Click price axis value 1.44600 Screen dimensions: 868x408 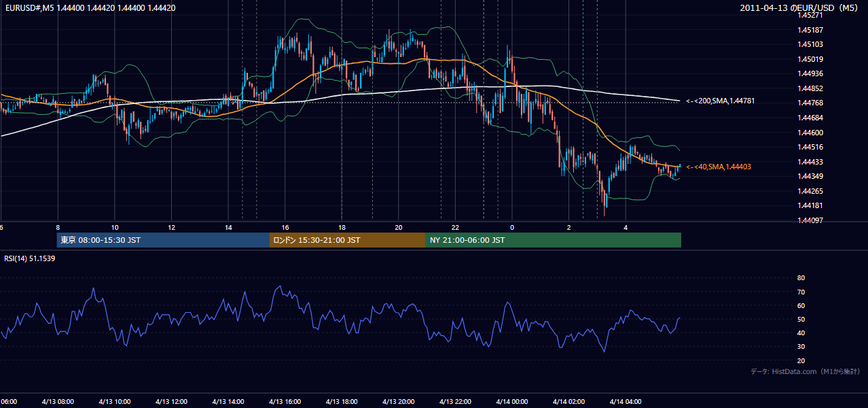tap(811, 133)
